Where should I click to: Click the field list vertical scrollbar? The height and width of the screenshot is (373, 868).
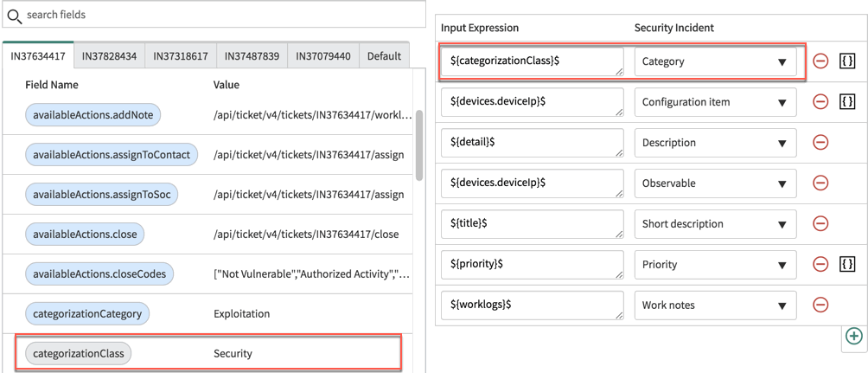(419, 145)
